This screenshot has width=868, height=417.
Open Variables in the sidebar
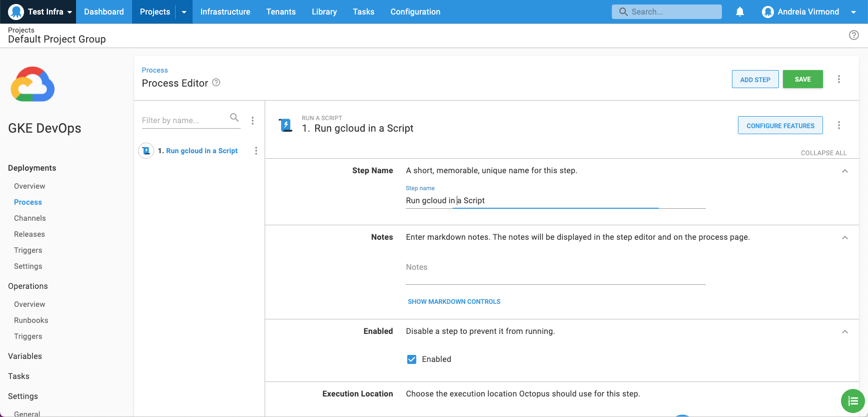(25, 356)
